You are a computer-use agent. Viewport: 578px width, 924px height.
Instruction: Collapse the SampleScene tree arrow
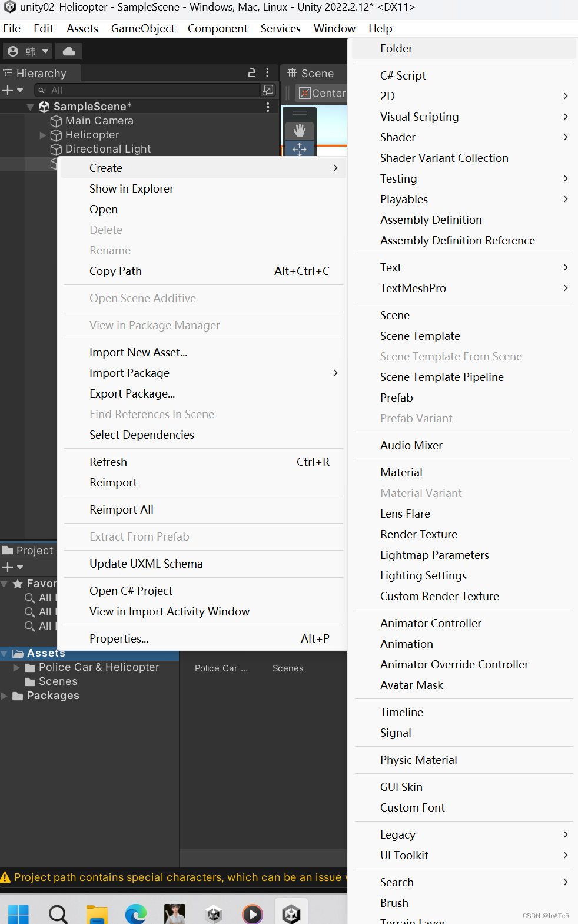[30, 107]
